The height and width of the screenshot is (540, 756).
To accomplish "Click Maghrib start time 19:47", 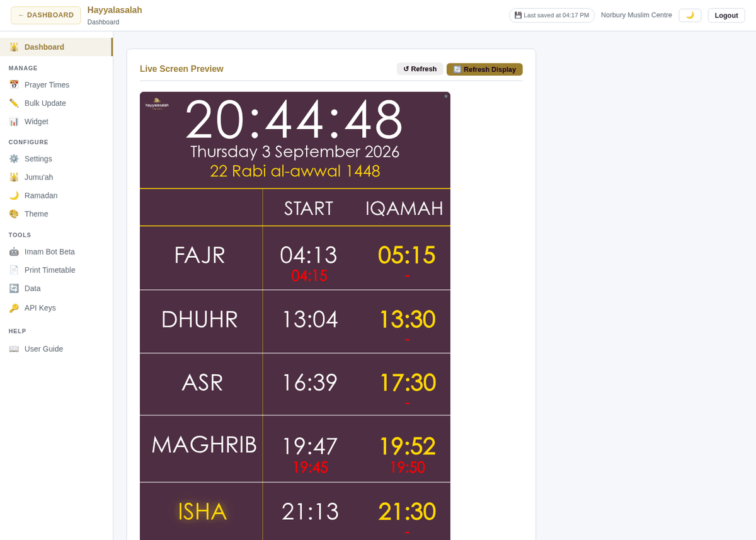I will click(x=309, y=446).
